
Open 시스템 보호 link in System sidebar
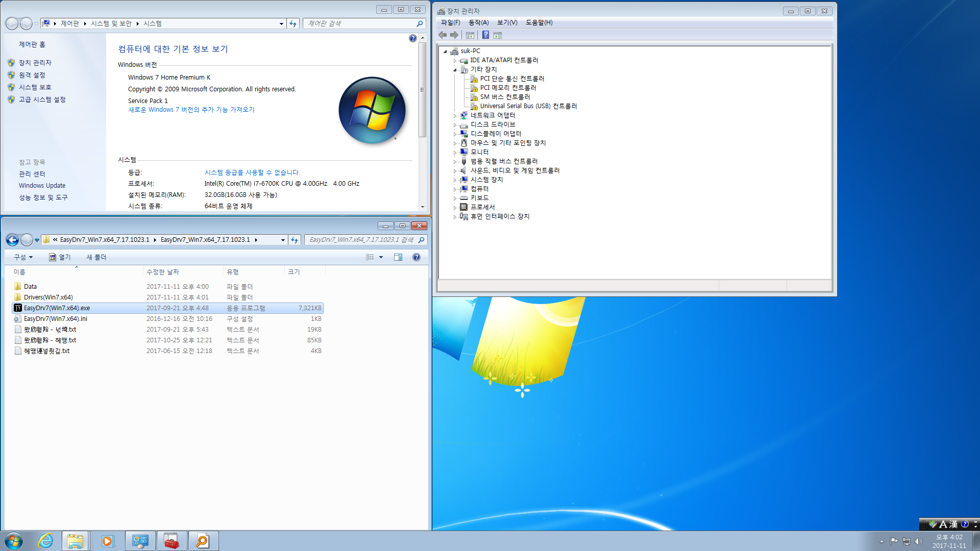[35, 87]
